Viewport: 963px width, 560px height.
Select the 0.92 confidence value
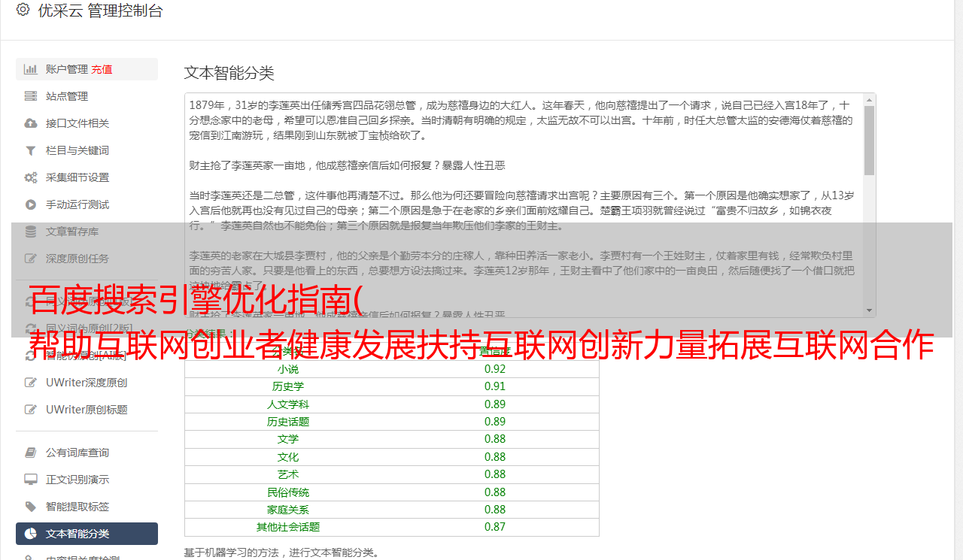coord(495,369)
